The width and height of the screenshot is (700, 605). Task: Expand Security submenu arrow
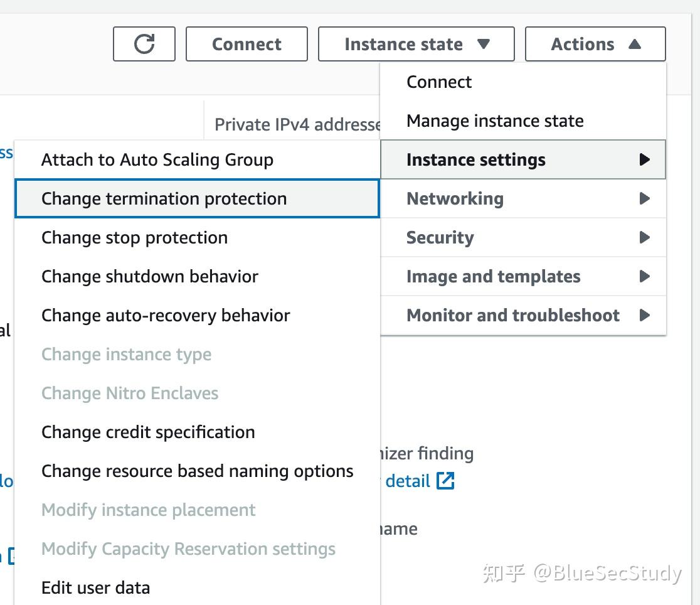[x=644, y=238]
